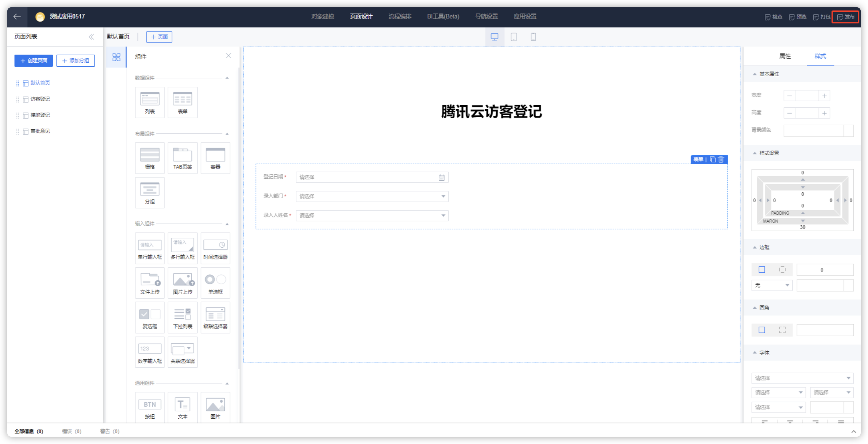Select the Button (按钮) component
Viewport: 868px width, 444px height.
[150, 407]
